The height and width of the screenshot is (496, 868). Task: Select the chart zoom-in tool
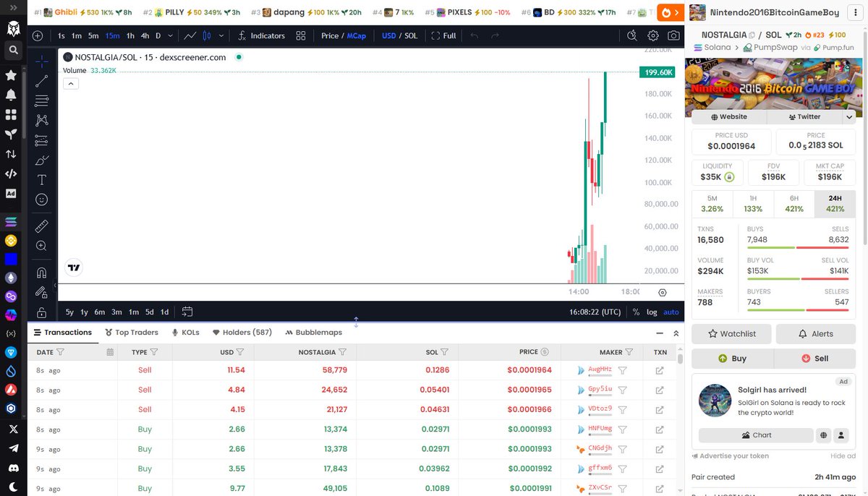coord(42,246)
